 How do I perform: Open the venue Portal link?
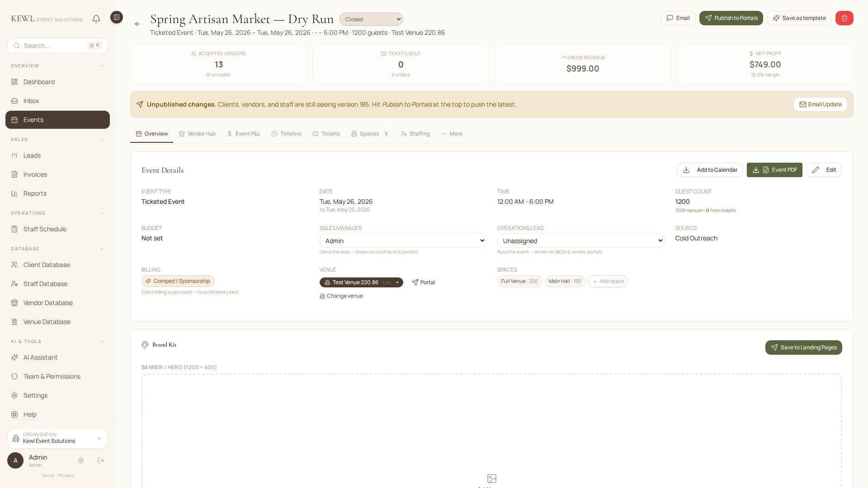point(424,282)
